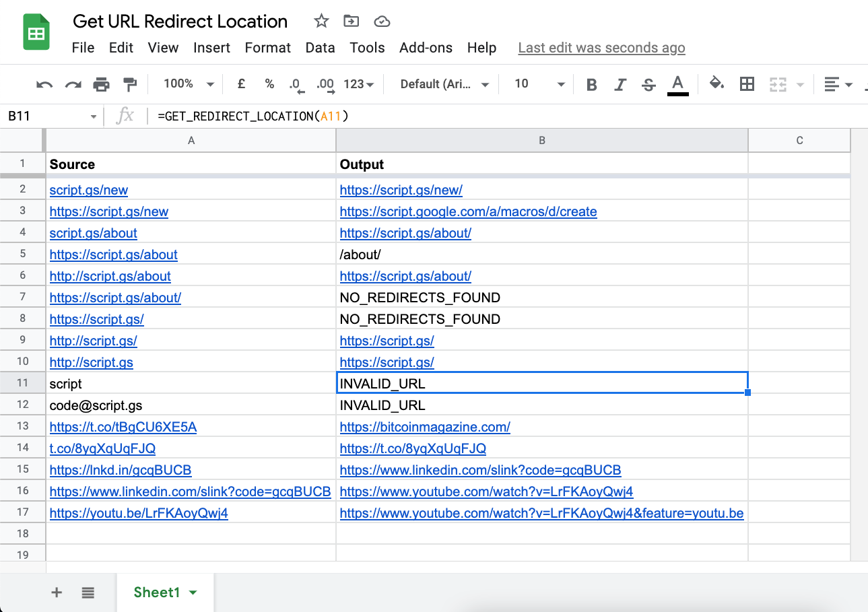Open the text colour picker
Image resolution: width=868 pixels, height=612 pixels.
tap(678, 85)
